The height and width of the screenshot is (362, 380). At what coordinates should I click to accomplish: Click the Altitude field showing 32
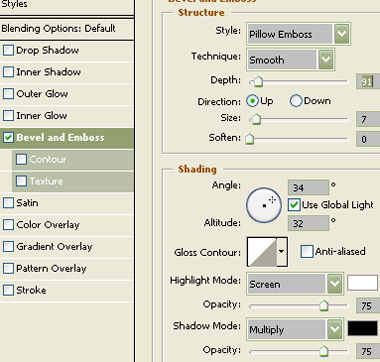308,223
